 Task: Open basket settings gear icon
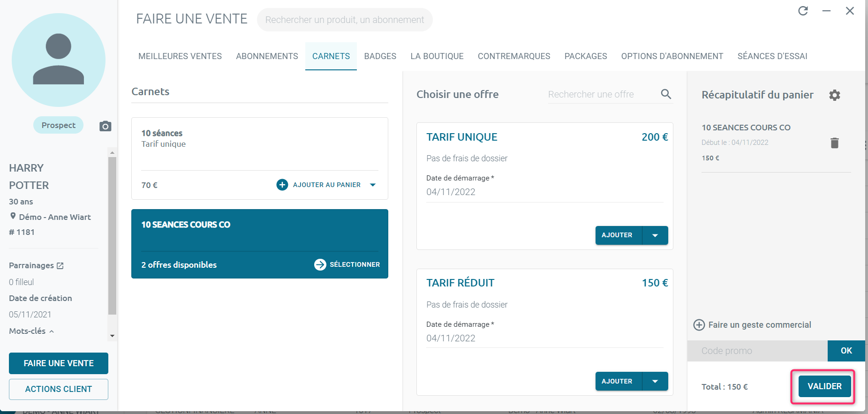[x=835, y=95]
